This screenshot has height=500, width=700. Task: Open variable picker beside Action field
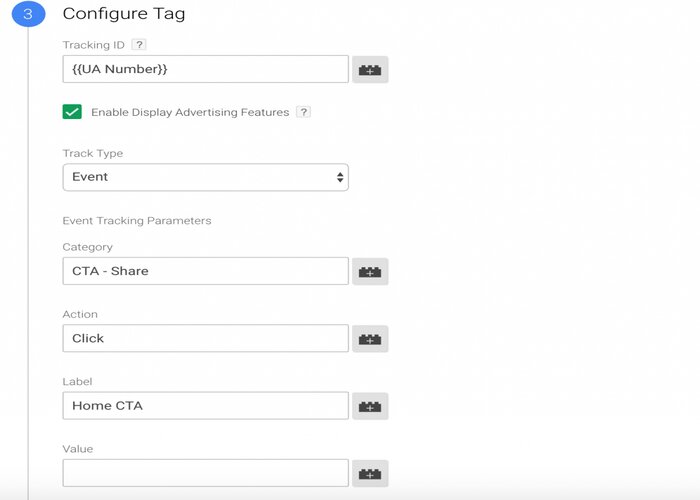click(370, 339)
